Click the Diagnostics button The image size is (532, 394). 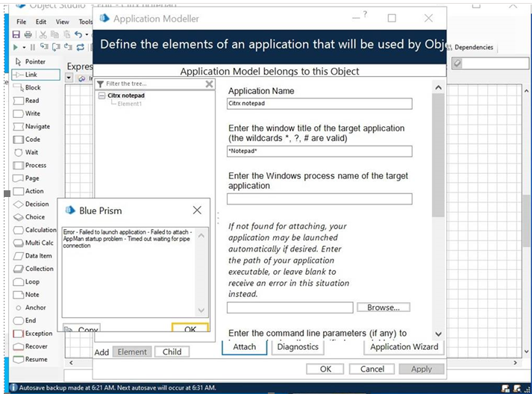pos(298,347)
